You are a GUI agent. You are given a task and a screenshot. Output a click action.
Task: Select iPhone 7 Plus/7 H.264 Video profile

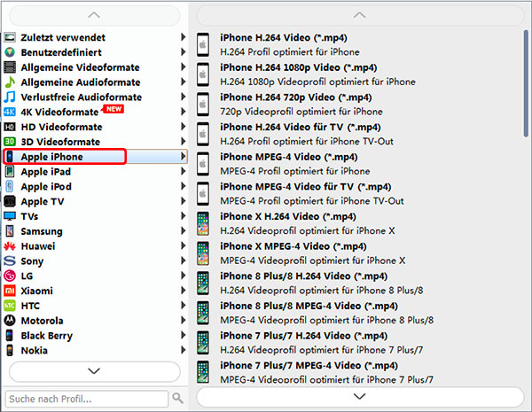click(x=359, y=343)
